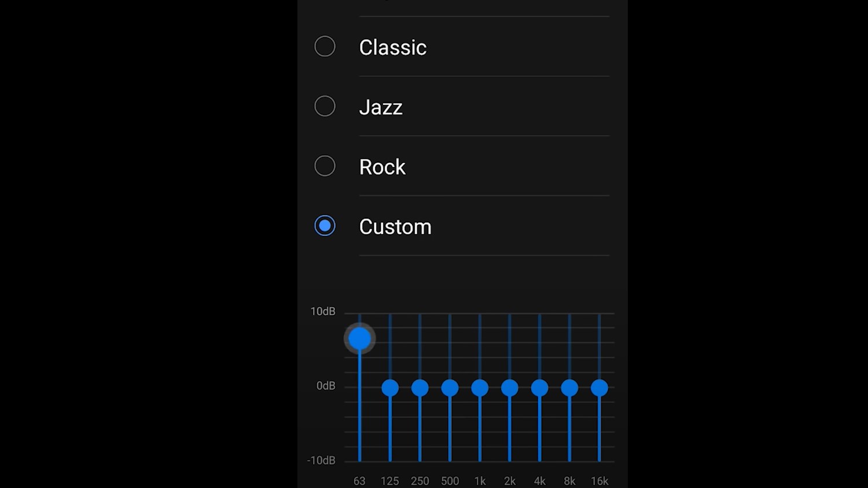Select the Rock radio button
This screenshot has width=868, height=488.
[x=325, y=166]
